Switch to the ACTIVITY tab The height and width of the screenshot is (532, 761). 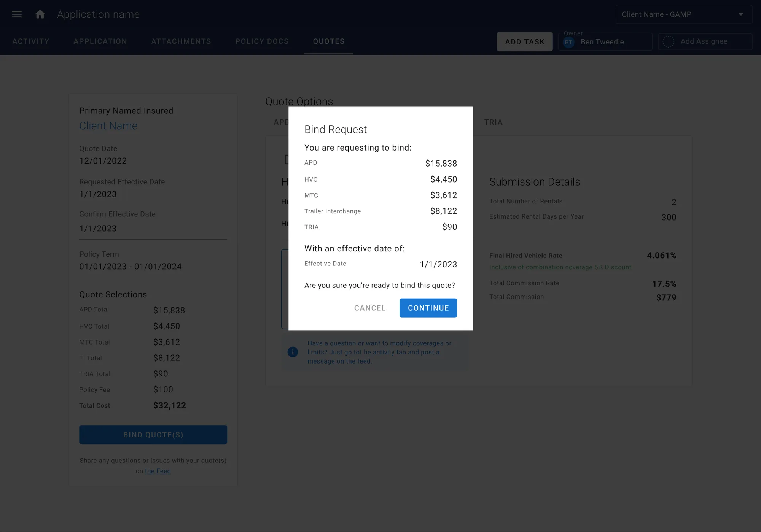31,41
